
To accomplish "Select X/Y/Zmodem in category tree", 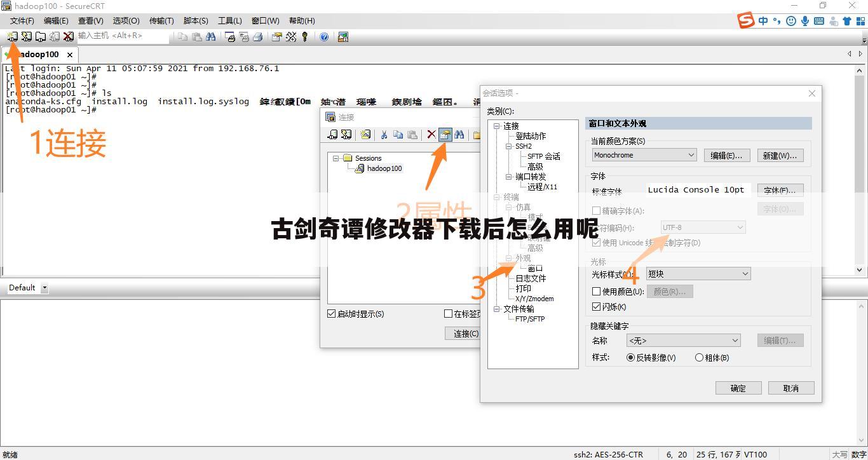I will pyautogui.click(x=534, y=299).
